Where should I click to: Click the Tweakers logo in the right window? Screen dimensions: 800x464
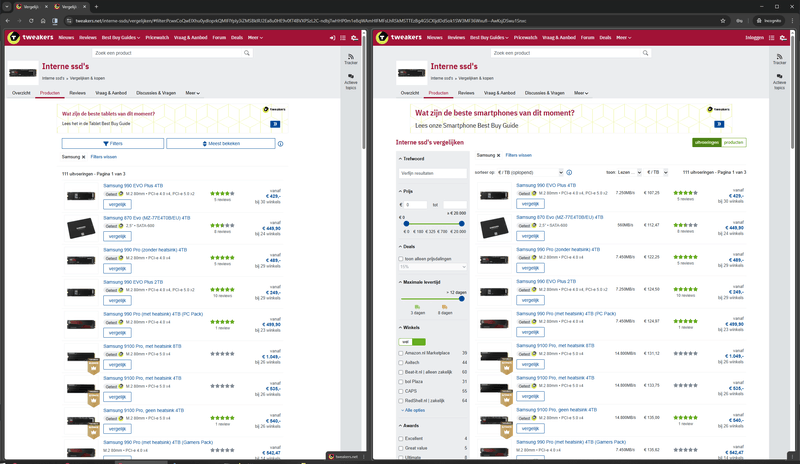[x=398, y=37]
